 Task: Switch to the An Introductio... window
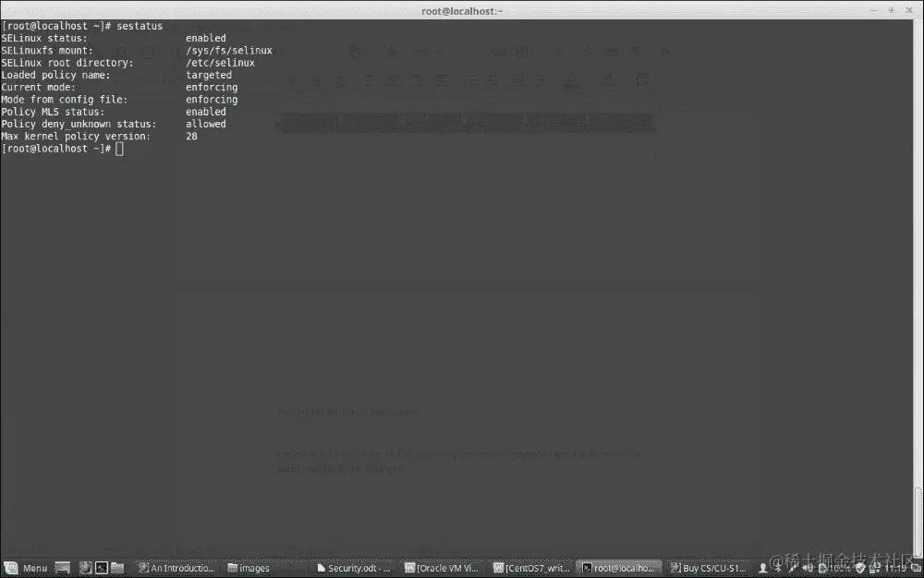(x=176, y=567)
